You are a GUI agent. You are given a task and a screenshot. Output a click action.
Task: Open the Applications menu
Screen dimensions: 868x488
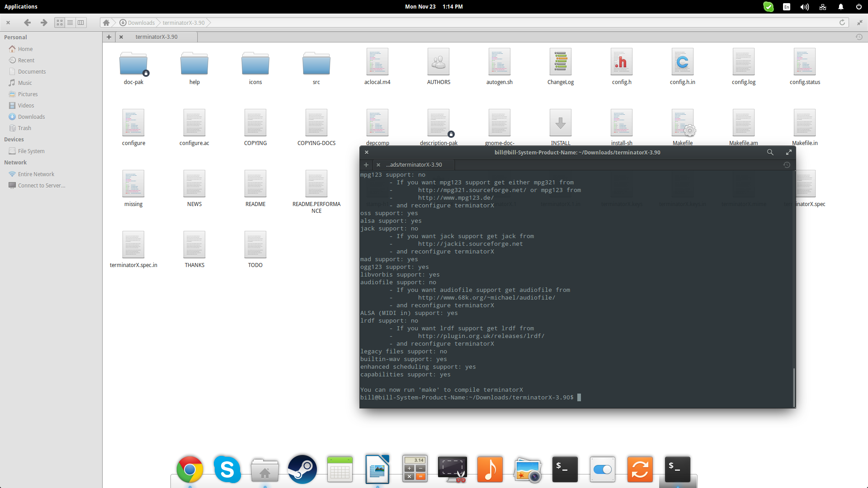point(21,7)
